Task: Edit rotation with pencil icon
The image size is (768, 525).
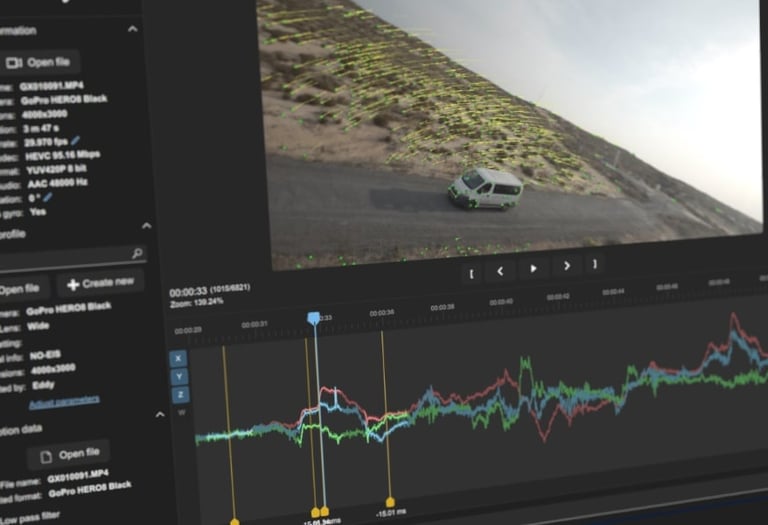Action: [x=48, y=197]
